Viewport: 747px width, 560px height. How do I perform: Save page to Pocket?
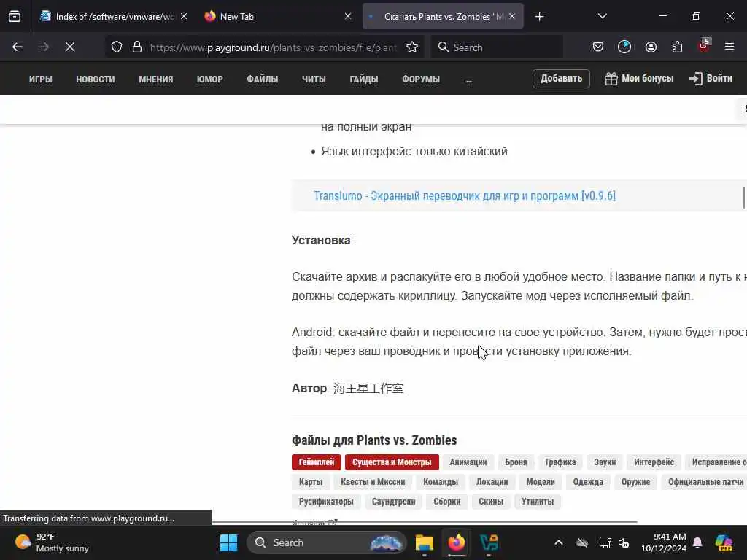tap(598, 47)
